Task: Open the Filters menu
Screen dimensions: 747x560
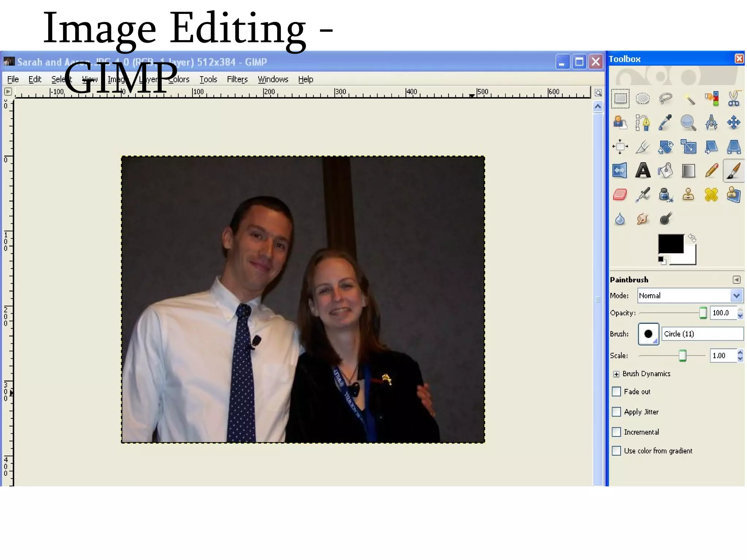Action: 237,79
